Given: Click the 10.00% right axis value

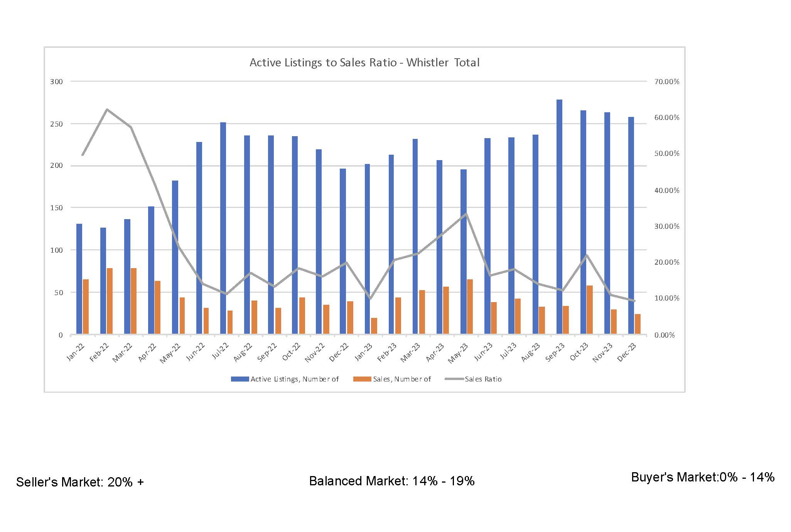Looking at the screenshot, I should click(x=667, y=298).
